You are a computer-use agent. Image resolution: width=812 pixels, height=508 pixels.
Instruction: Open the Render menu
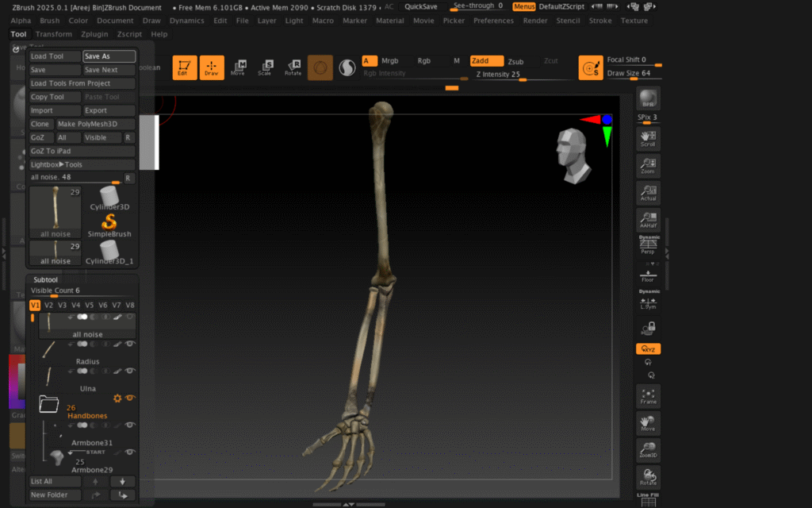tap(535, 21)
